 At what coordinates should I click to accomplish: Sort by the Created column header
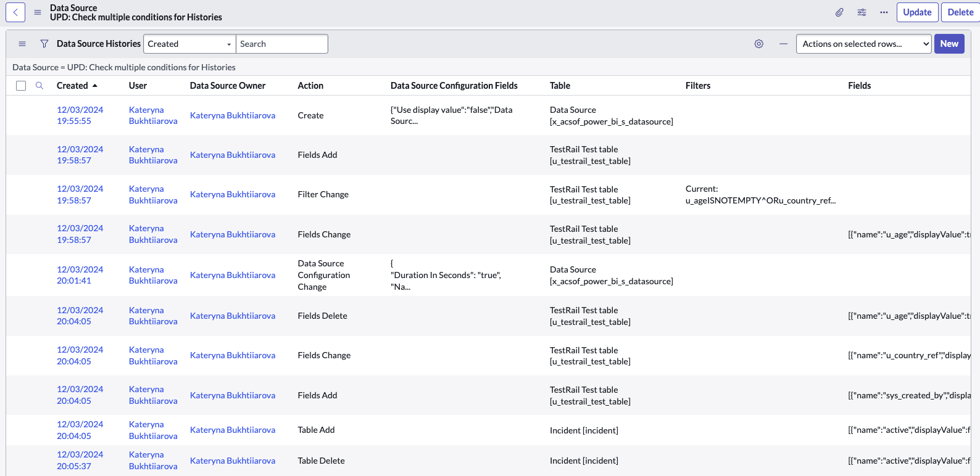pyautogui.click(x=72, y=86)
